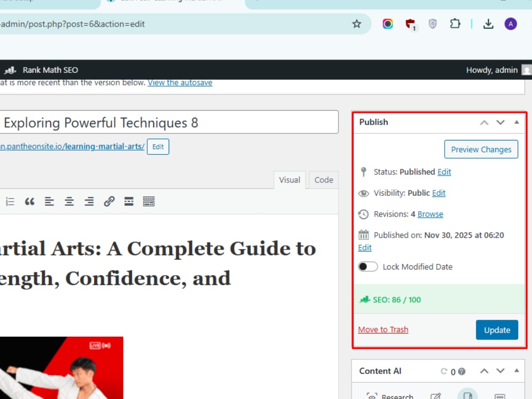Image resolution: width=532 pixels, height=399 pixels.
Task: Align text left in the editor
Action: (49, 202)
